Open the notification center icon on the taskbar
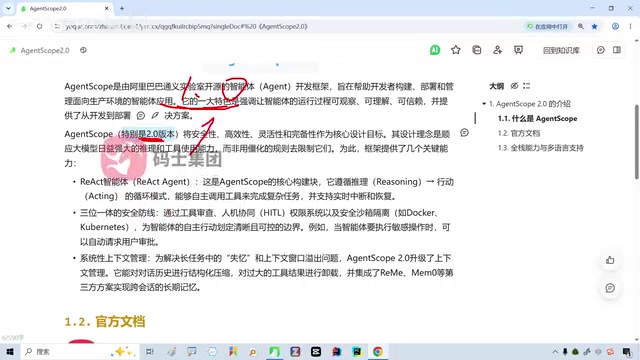This screenshot has height=360, width=640. 627,351
